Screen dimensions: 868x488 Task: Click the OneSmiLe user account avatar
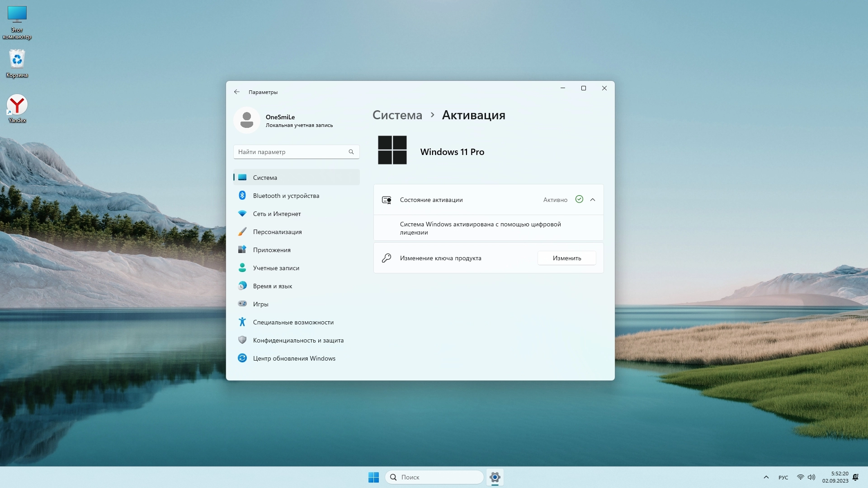pyautogui.click(x=247, y=120)
